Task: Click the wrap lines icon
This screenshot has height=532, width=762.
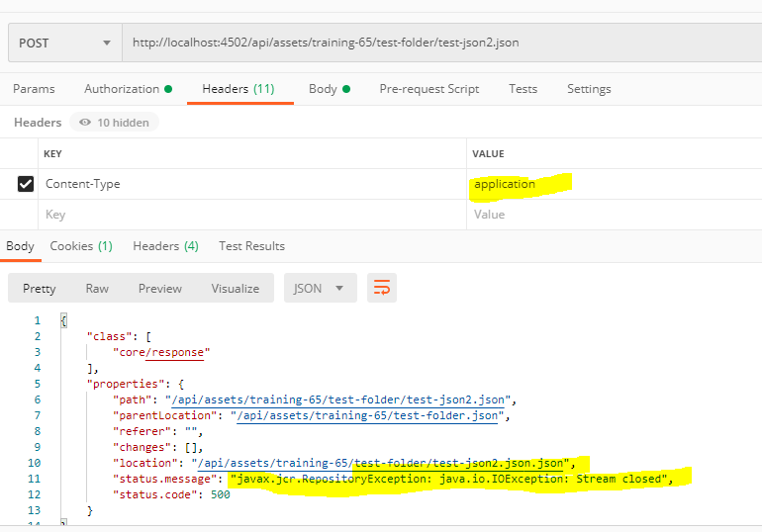Action: (382, 288)
